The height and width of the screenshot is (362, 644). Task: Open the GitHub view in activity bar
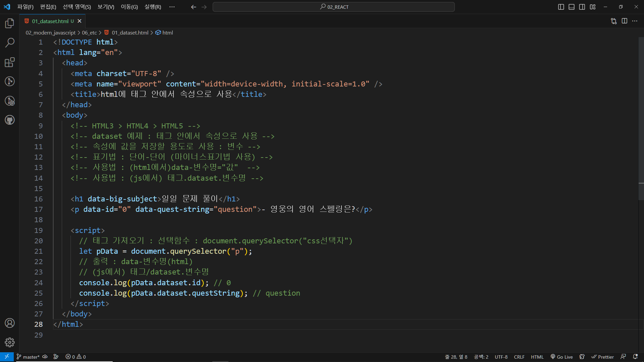click(9, 120)
